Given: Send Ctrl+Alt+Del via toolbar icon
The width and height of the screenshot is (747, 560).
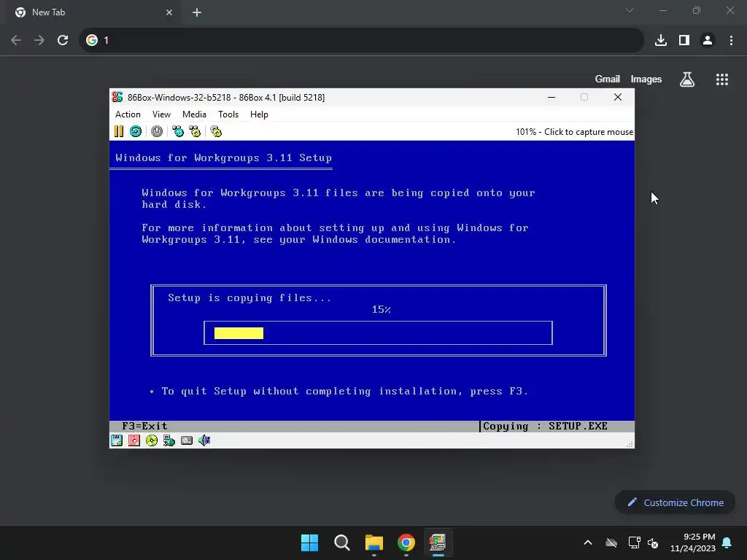Looking at the screenshot, I should pos(178,131).
